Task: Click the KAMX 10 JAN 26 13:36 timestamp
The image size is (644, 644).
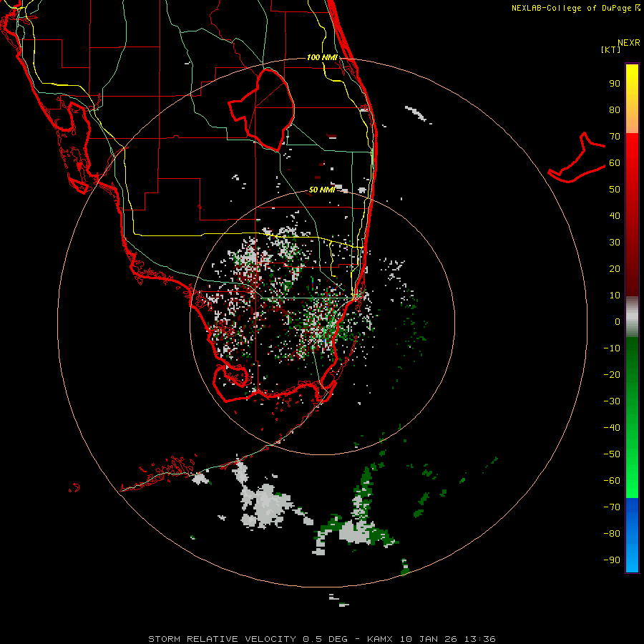Action: (431, 639)
